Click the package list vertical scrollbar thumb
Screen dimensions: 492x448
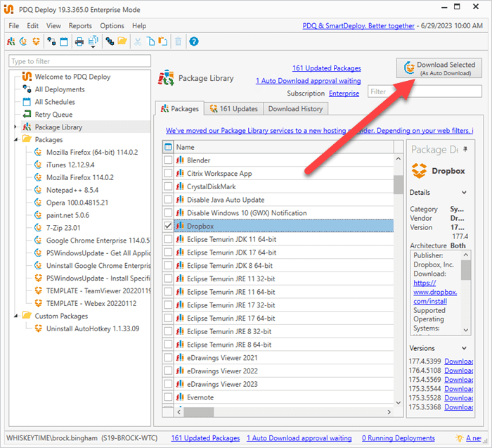click(x=399, y=184)
